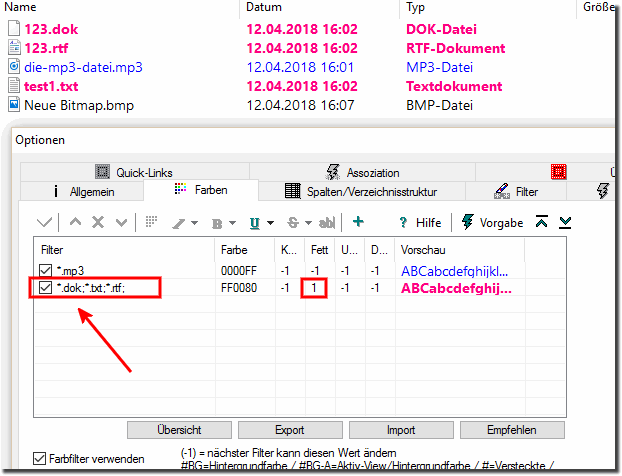Click the Export button
Viewport: 622px width, 476px height.
tap(290, 430)
